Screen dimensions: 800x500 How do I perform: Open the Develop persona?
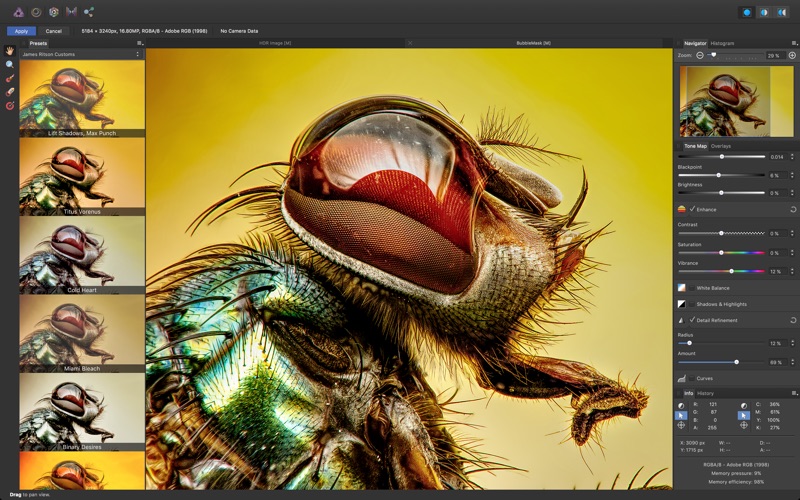[x=54, y=12]
